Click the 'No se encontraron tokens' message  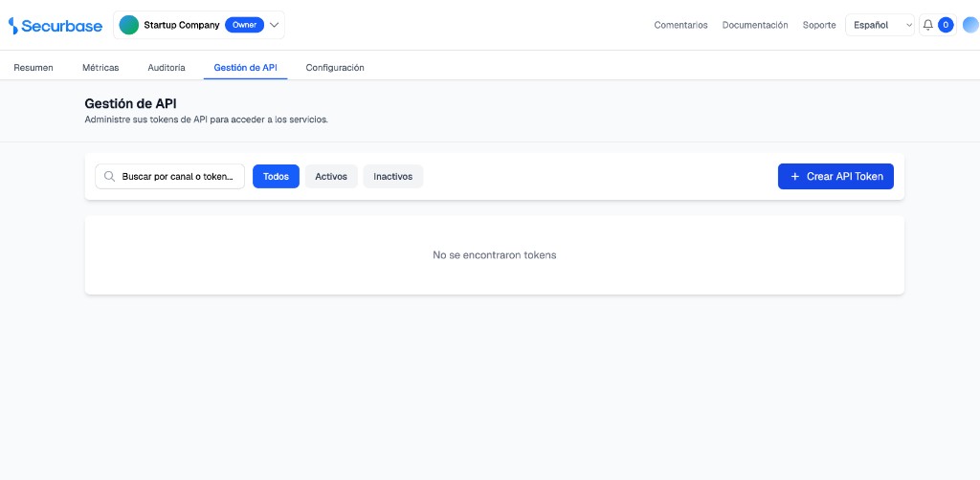point(495,255)
